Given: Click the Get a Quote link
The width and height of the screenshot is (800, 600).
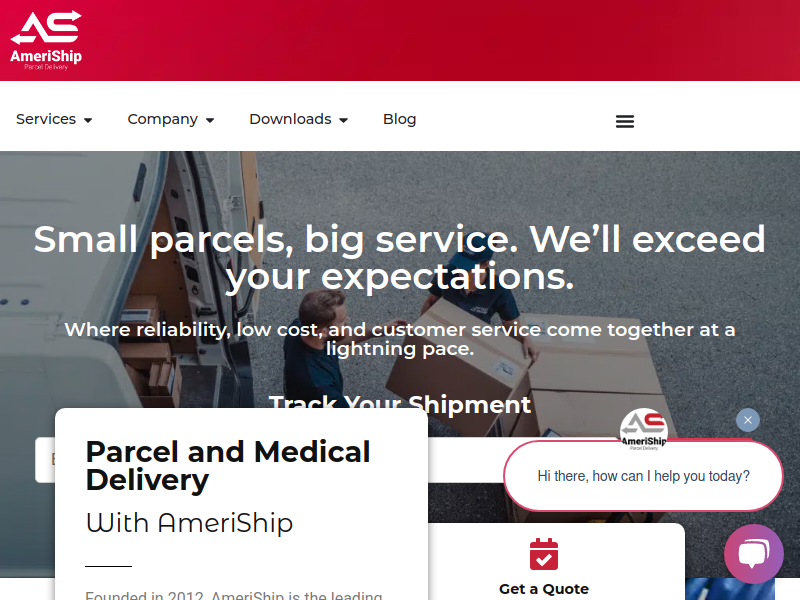Looking at the screenshot, I should (x=543, y=589).
